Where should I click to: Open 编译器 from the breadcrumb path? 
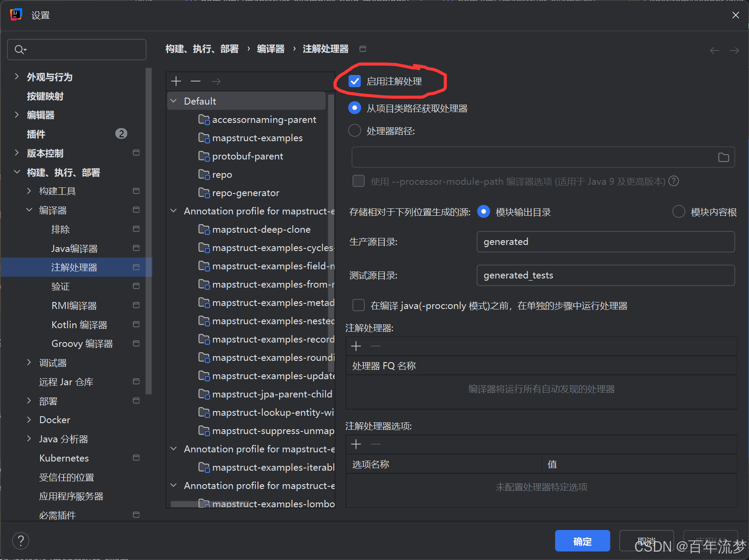point(270,49)
